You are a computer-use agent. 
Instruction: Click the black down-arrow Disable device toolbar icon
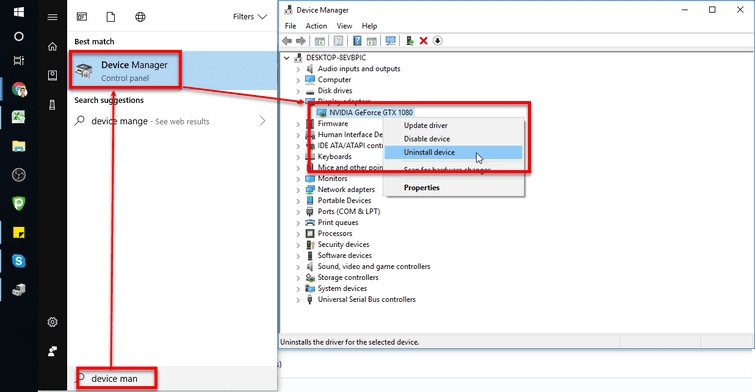437,41
